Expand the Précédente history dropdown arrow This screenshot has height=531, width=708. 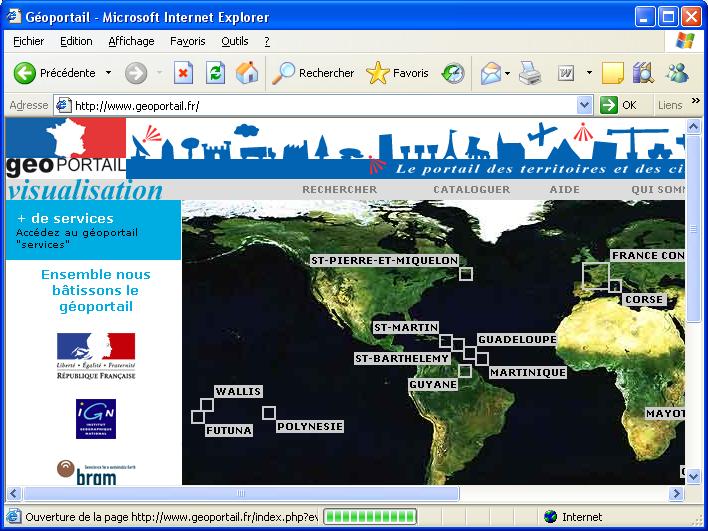108,73
